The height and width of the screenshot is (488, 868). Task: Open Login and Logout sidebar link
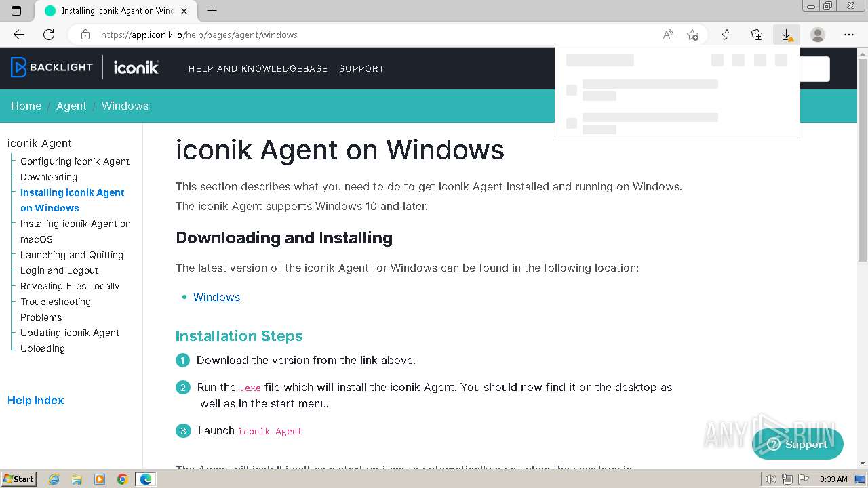(59, 270)
